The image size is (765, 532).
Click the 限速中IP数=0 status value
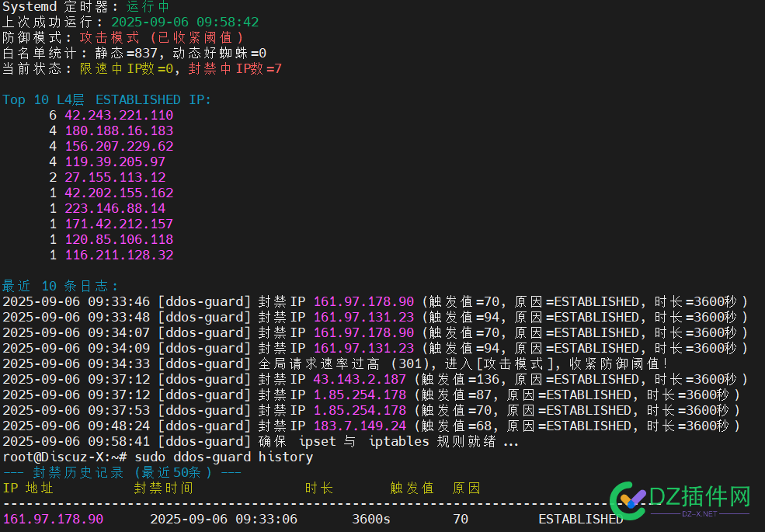pyautogui.click(x=127, y=69)
